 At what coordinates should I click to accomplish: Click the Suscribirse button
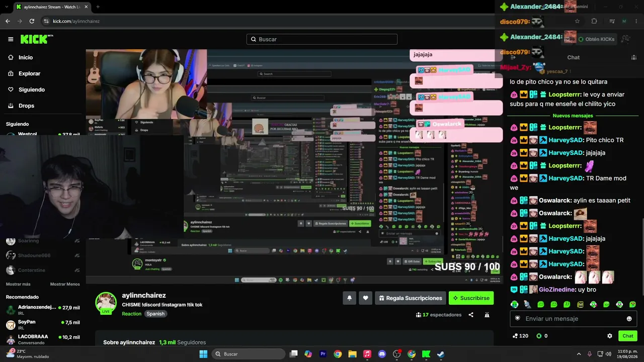(471, 298)
